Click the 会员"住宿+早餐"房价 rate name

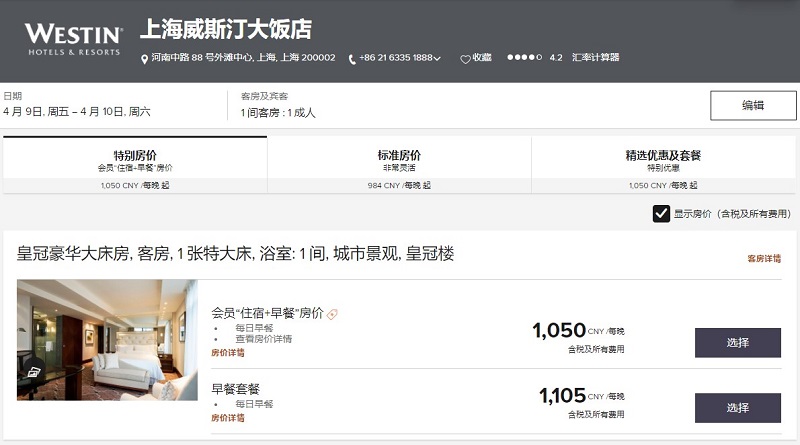[267, 313]
